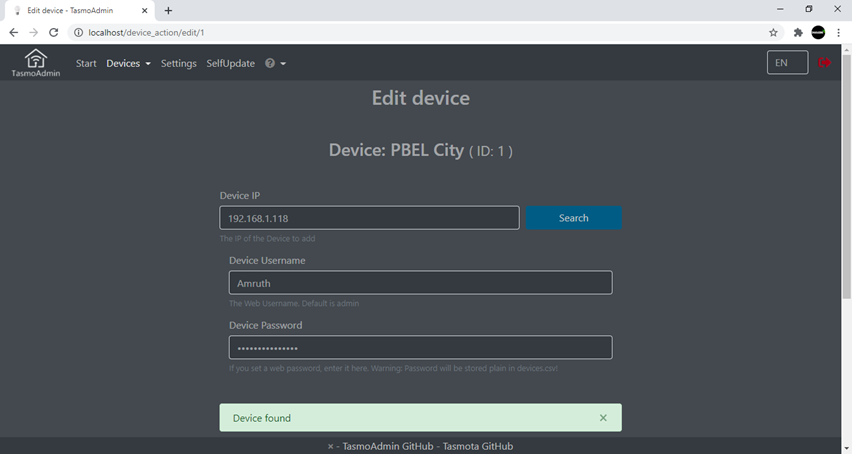This screenshot has width=852, height=454.
Task: Dismiss the Device found alert
Action: click(603, 418)
